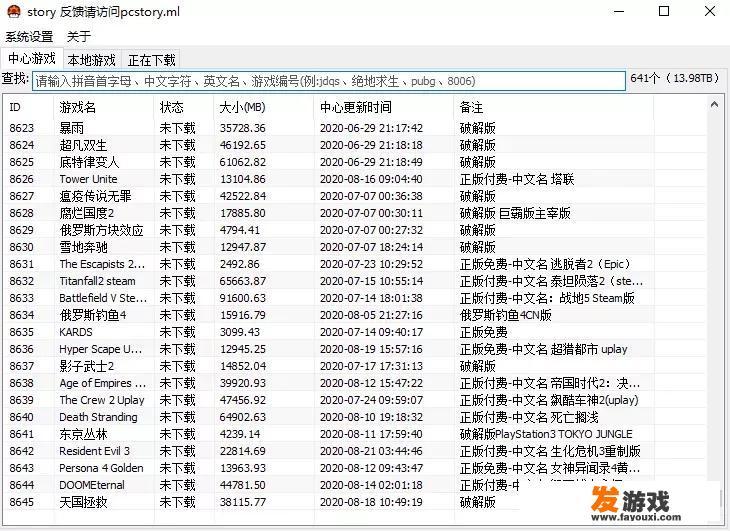Select the 天国拯救 row
The image size is (730, 531).
(x=355, y=502)
